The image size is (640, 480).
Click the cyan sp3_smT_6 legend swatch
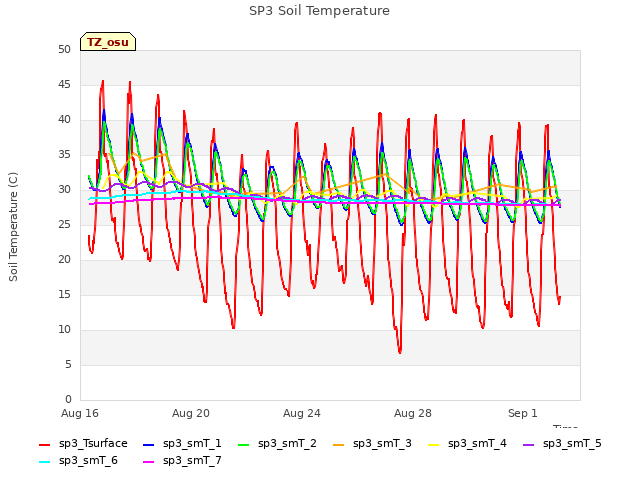44,462
